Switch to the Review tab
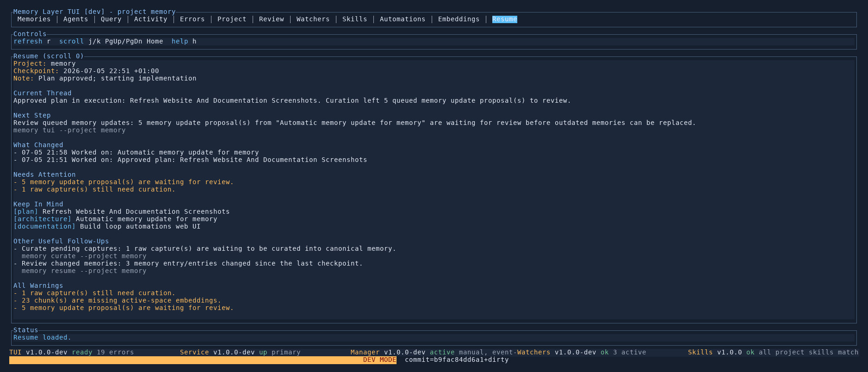 tap(271, 19)
